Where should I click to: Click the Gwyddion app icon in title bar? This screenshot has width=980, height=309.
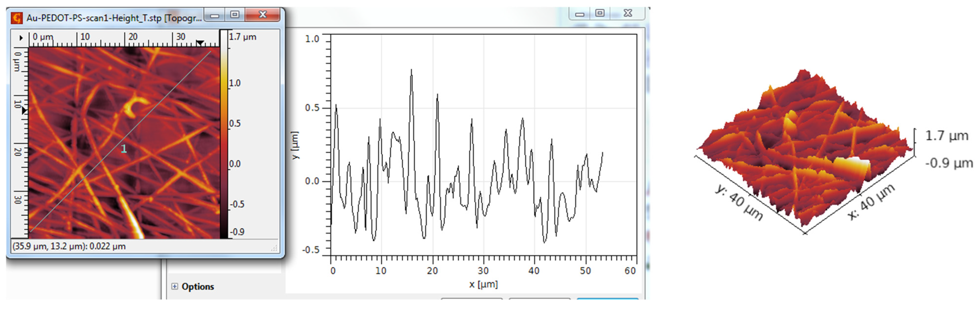pyautogui.click(x=17, y=18)
